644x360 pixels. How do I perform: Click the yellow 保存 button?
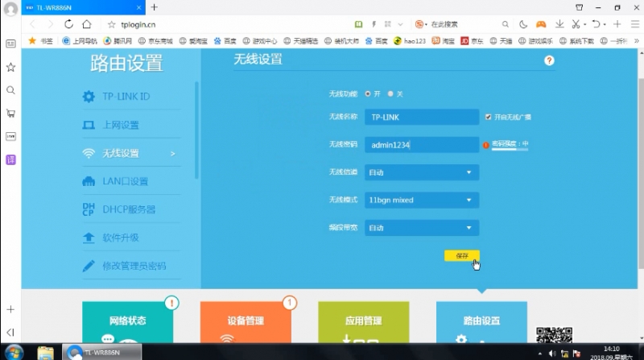[461, 255]
